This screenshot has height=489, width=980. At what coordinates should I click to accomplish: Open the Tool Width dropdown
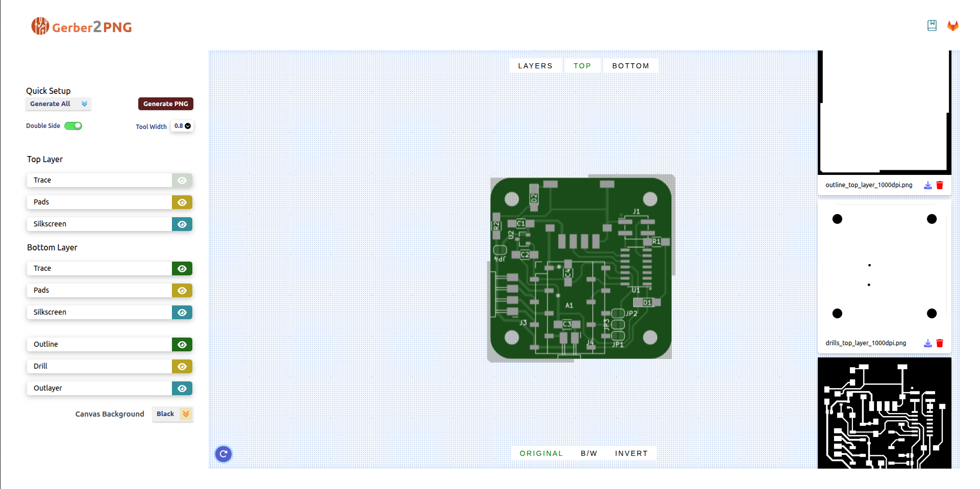tap(182, 126)
